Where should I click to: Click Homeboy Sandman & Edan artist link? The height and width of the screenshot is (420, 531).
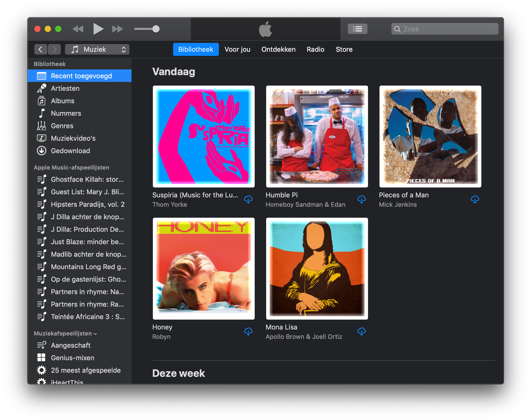[x=305, y=205]
